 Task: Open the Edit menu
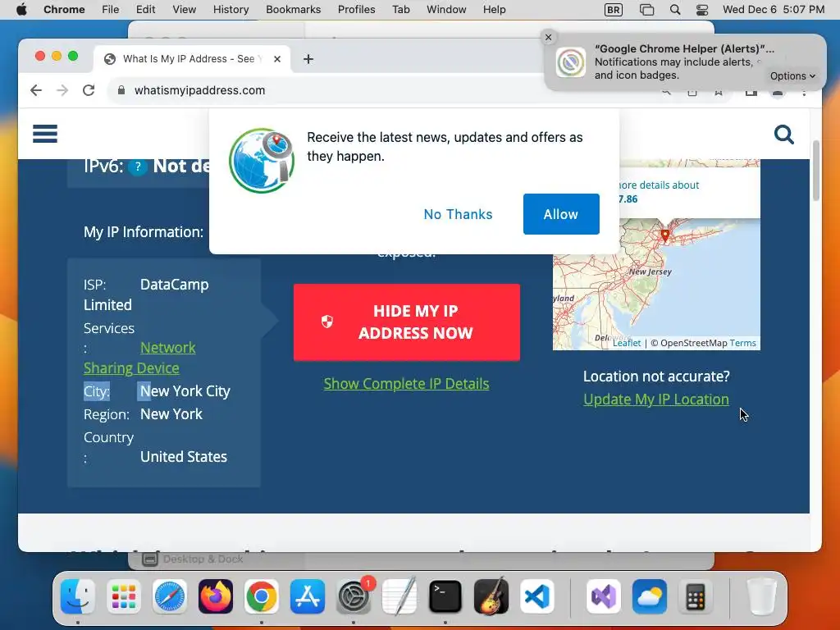(146, 10)
